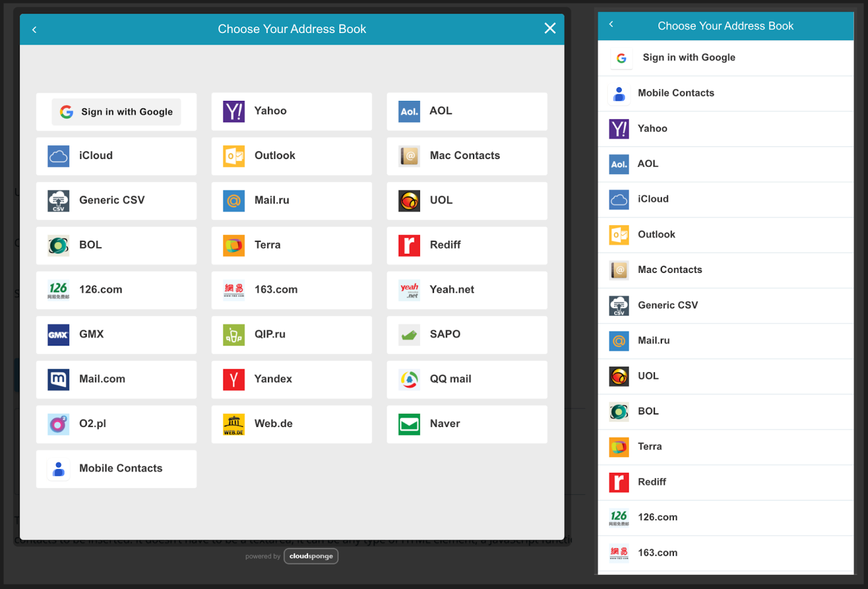
Task: Close the desktop address book dialog
Action: pyautogui.click(x=550, y=28)
